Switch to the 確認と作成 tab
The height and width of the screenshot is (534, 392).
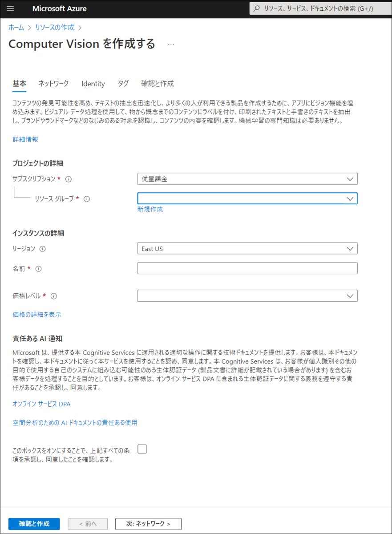[x=158, y=83]
